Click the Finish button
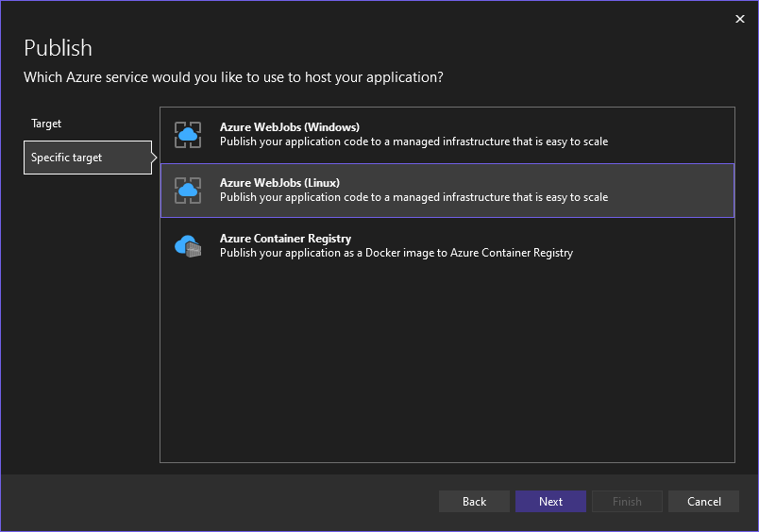The image size is (759, 532). coord(627,502)
